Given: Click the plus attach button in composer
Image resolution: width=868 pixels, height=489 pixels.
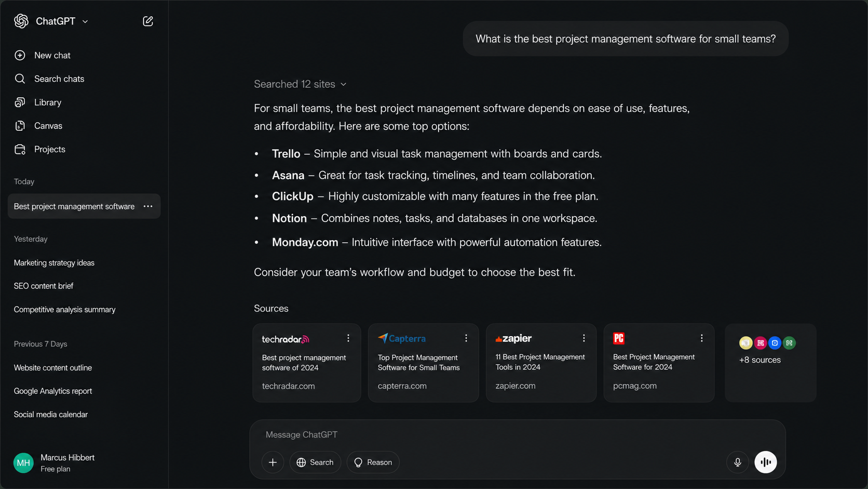Looking at the screenshot, I should (273, 462).
